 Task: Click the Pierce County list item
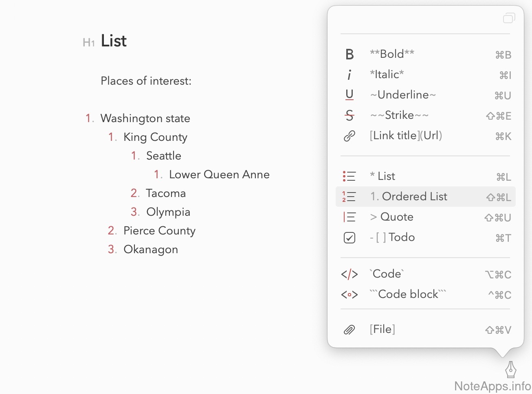(159, 231)
